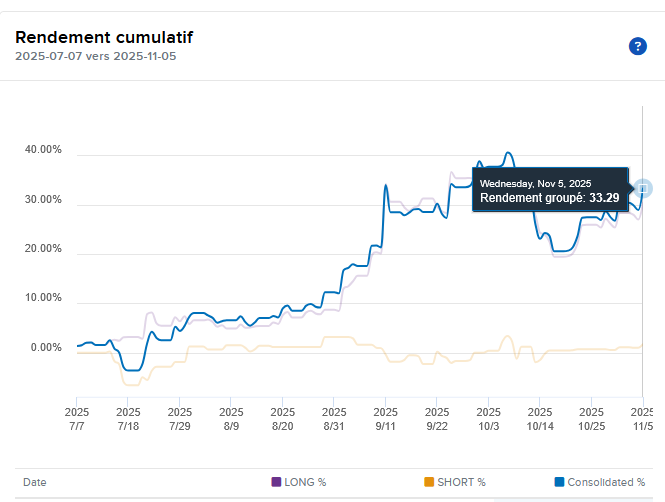Click the 2025 11/5 x-axis label
This screenshot has height=502, width=665.
point(642,418)
